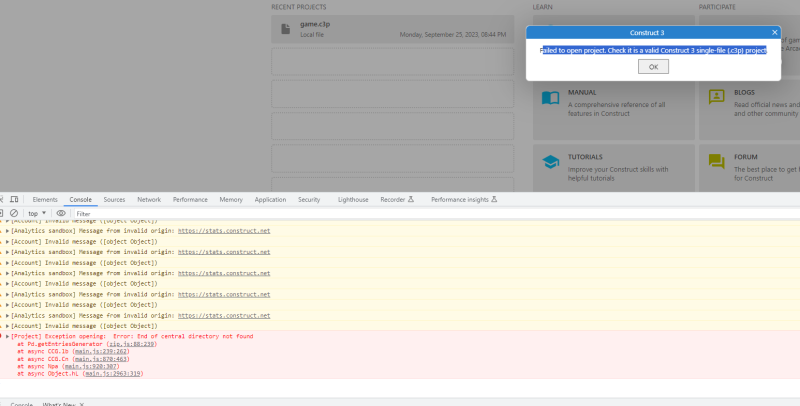Open the main.js:870:463 source link
Viewport: 800px width, 406px height.
101,359
